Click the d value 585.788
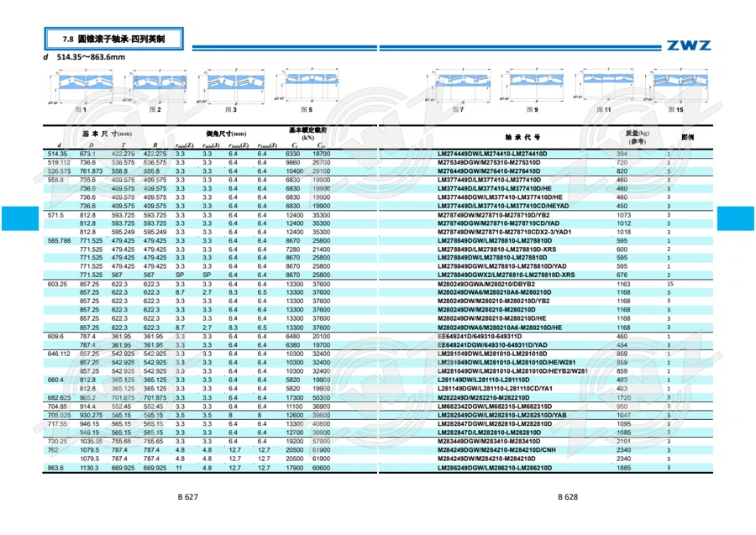Image resolution: width=756 pixels, height=535 pixels. (59, 240)
